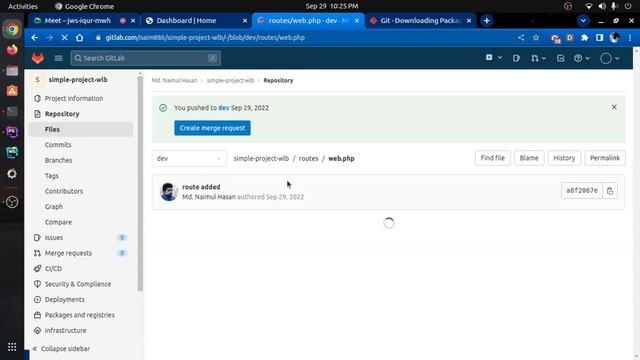Open the user avatar dropdown
Screen dimensions: 640x360
coord(610,58)
